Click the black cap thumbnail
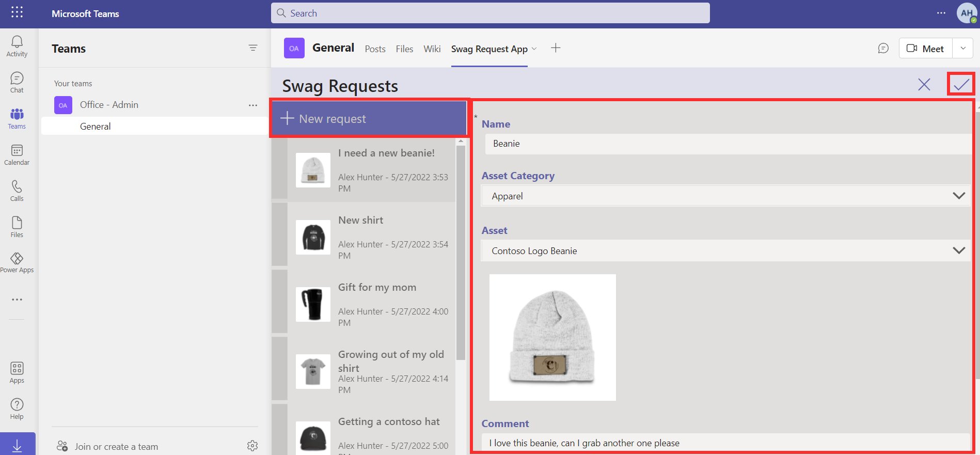This screenshot has width=980, height=455. [313, 438]
